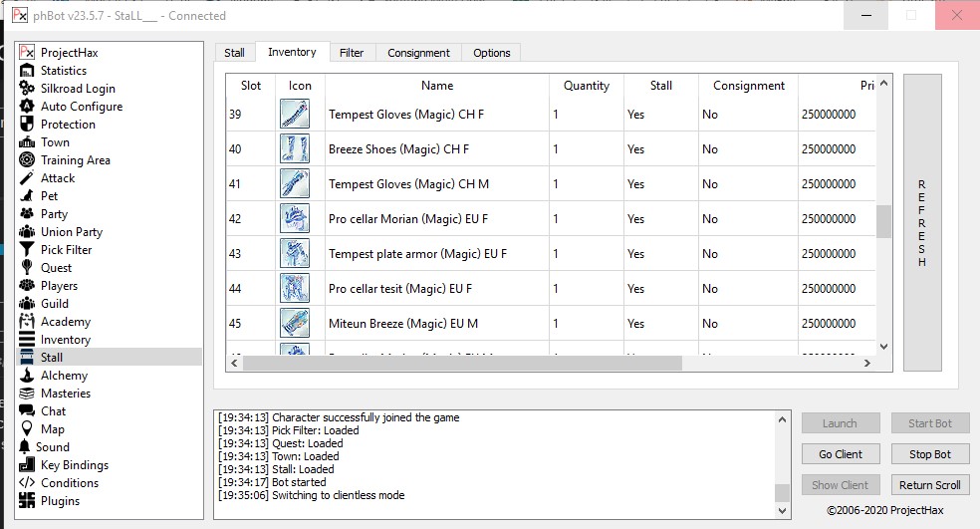Switch to the Filter tab

tap(351, 53)
